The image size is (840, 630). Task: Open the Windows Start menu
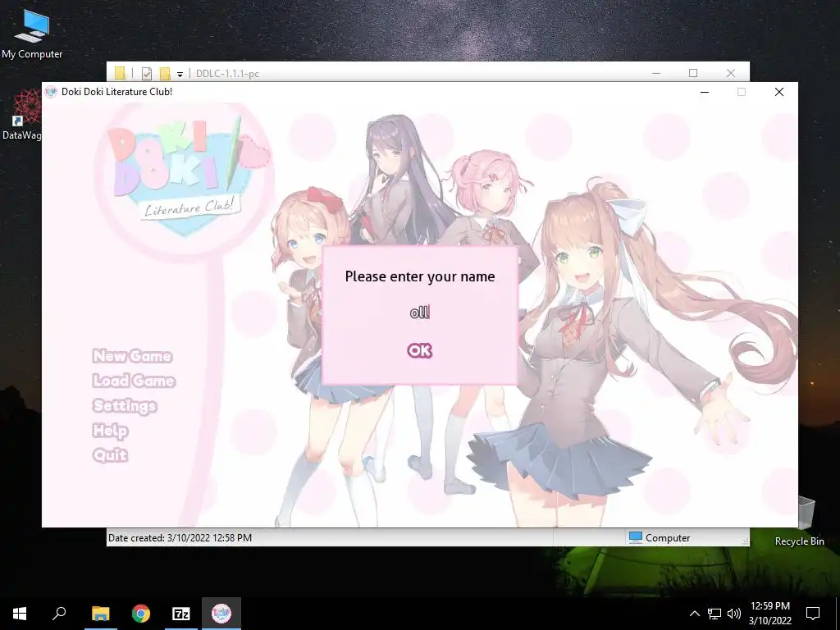20,614
